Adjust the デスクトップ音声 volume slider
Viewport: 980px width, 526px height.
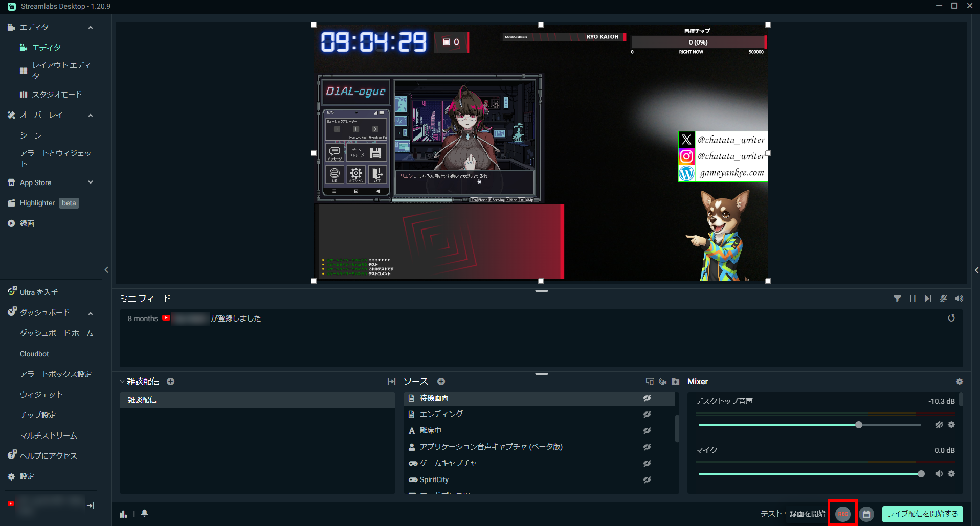[x=810, y=425]
